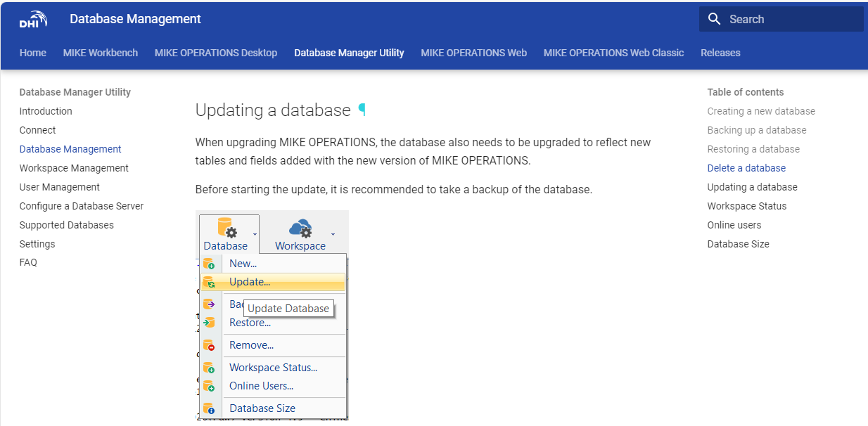This screenshot has height=426, width=868.
Task: Jump to Updating a database in contents
Action: pos(753,187)
